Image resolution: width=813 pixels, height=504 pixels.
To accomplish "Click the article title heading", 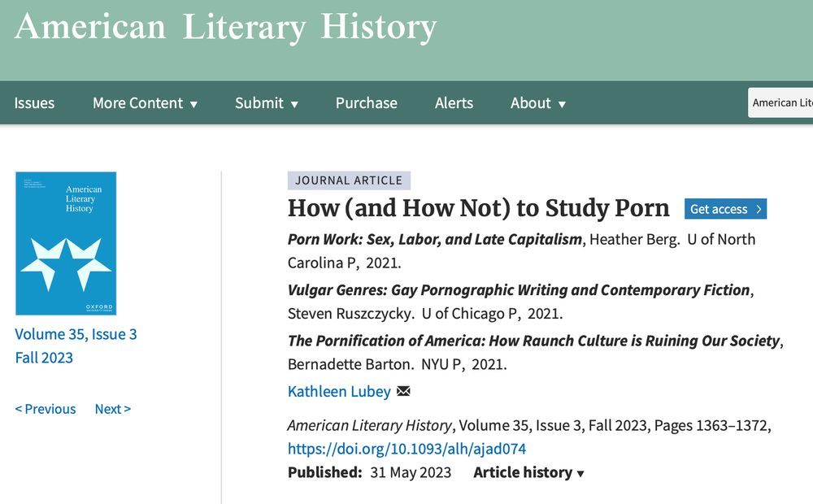I will click(x=479, y=208).
